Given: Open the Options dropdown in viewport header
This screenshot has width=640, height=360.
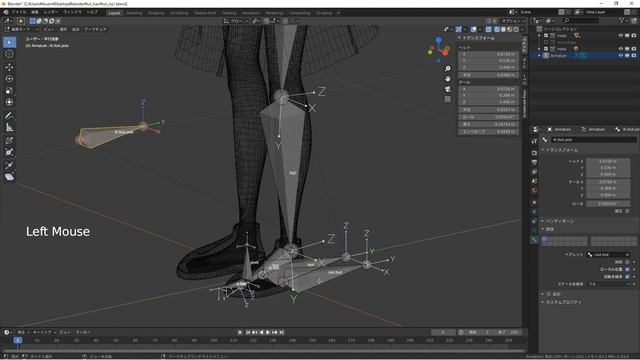Looking at the screenshot, I should tap(513, 21).
